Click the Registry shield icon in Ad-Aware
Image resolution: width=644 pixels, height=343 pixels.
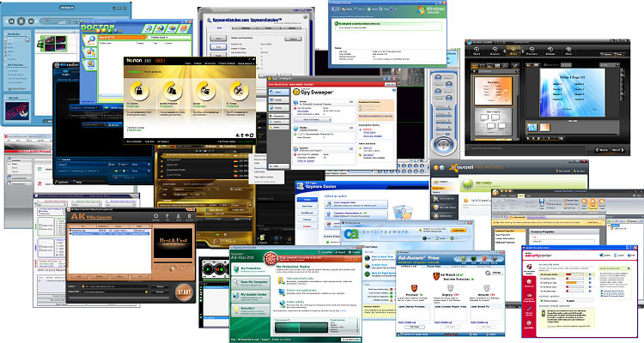(x=450, y=288)
